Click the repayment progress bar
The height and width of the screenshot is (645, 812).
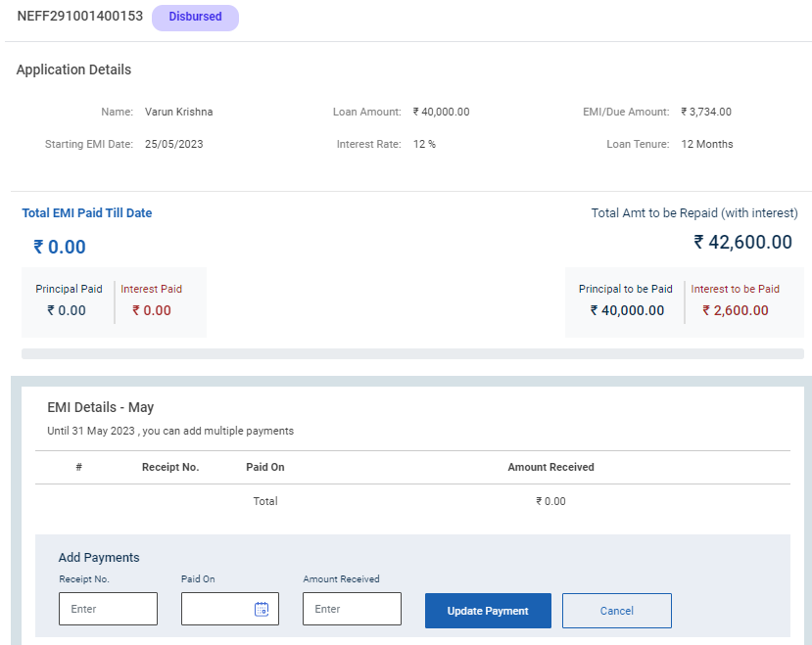(412, 353)
